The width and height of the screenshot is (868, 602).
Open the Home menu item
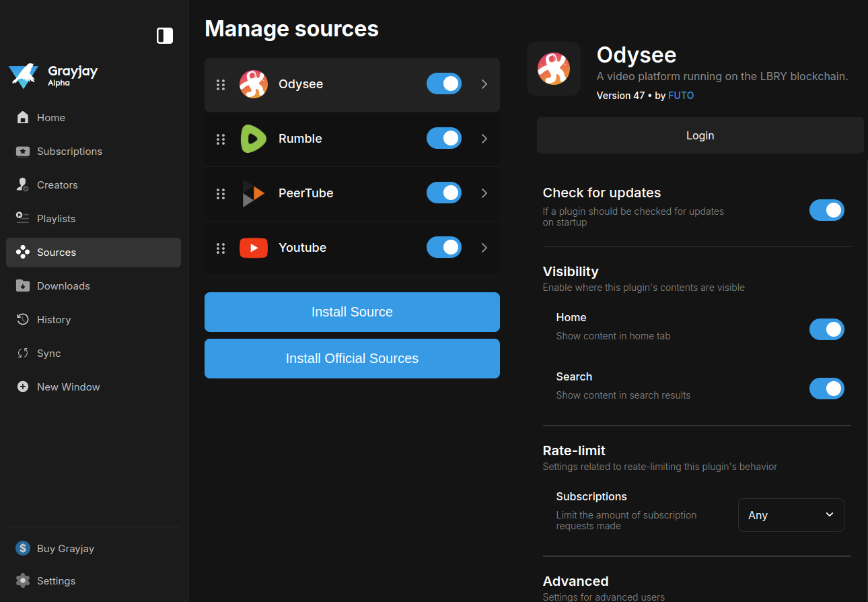point(94,117)
